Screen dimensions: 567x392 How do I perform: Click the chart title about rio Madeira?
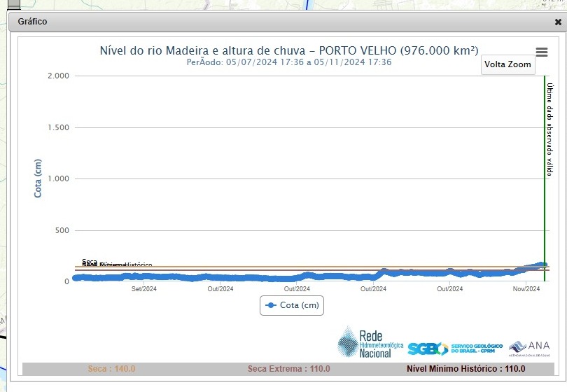(x=289, y=50)
